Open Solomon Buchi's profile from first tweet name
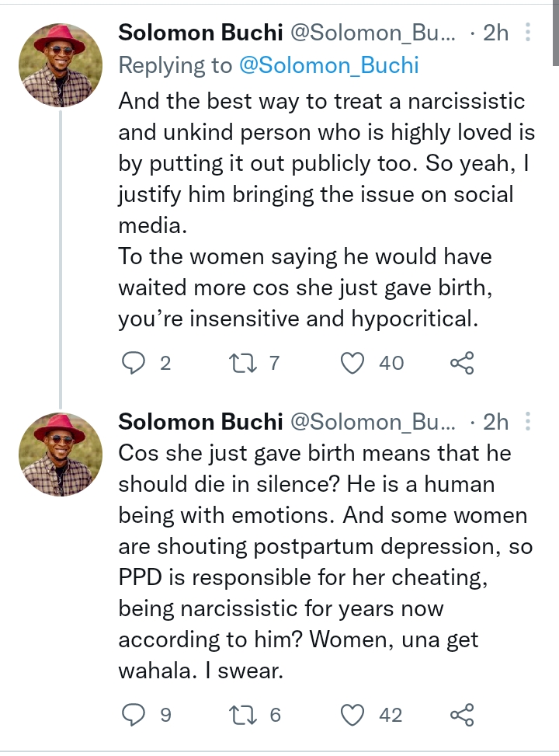 (200, 33)
